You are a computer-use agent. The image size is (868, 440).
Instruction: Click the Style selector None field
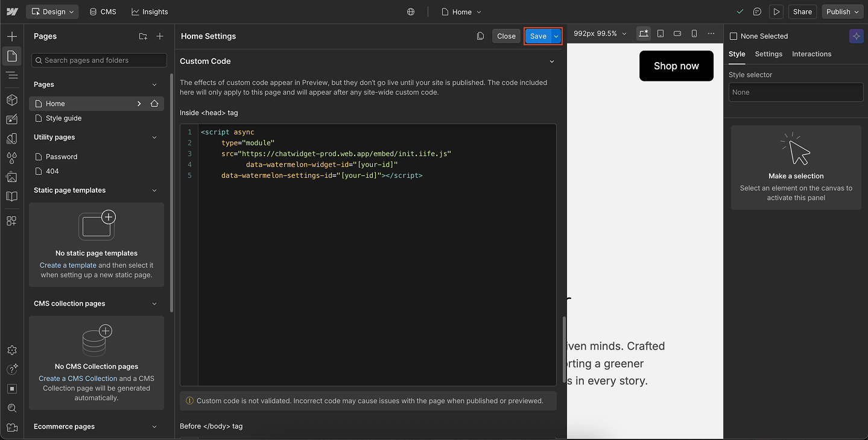(796, 92)
